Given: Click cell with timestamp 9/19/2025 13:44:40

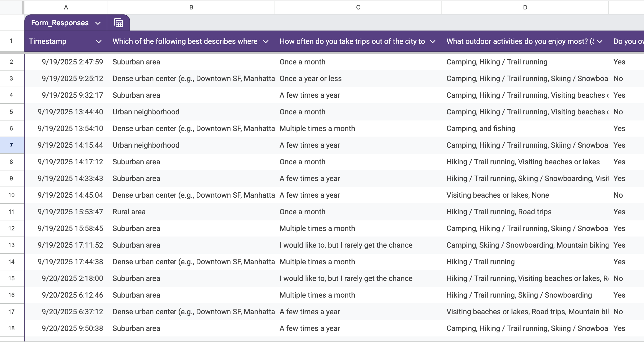Looking at the screenshot, I should tap(66, 112).
